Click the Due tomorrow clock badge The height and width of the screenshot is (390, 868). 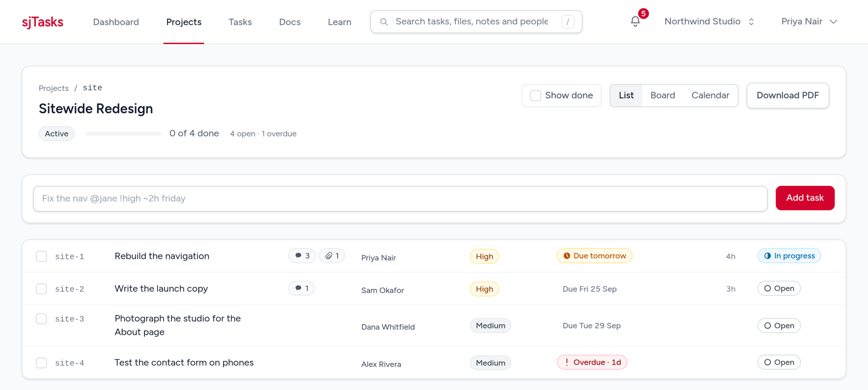click(595, 256)
